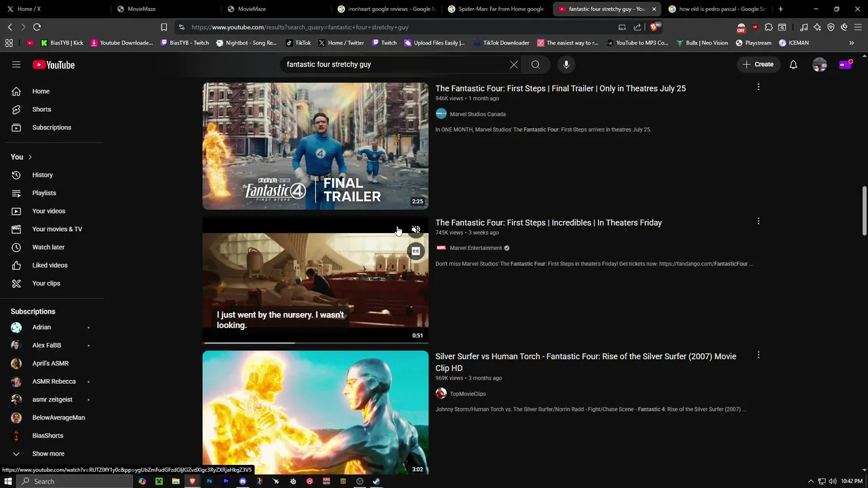868x488 pixels.
Task: Open the 'First Steps | Final Trailer' title link
Action: 560,88
